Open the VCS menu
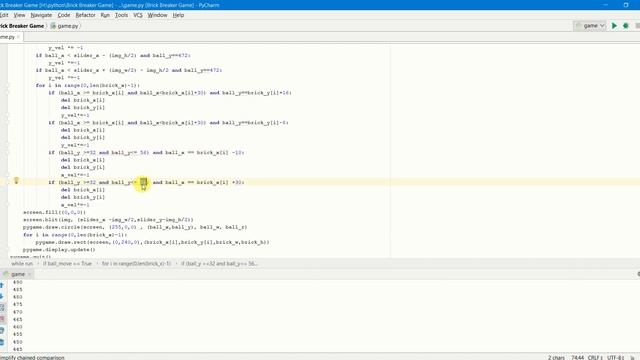 (138, 15)
